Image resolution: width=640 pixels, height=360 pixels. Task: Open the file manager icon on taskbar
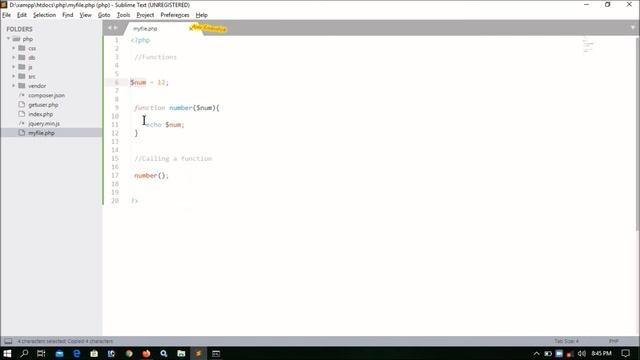tap(181, 353)
